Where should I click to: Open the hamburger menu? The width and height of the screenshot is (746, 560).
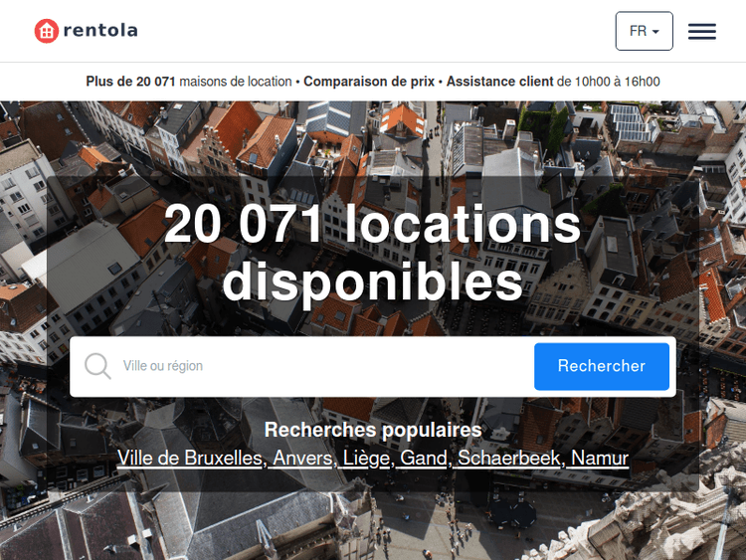[702, 32]
